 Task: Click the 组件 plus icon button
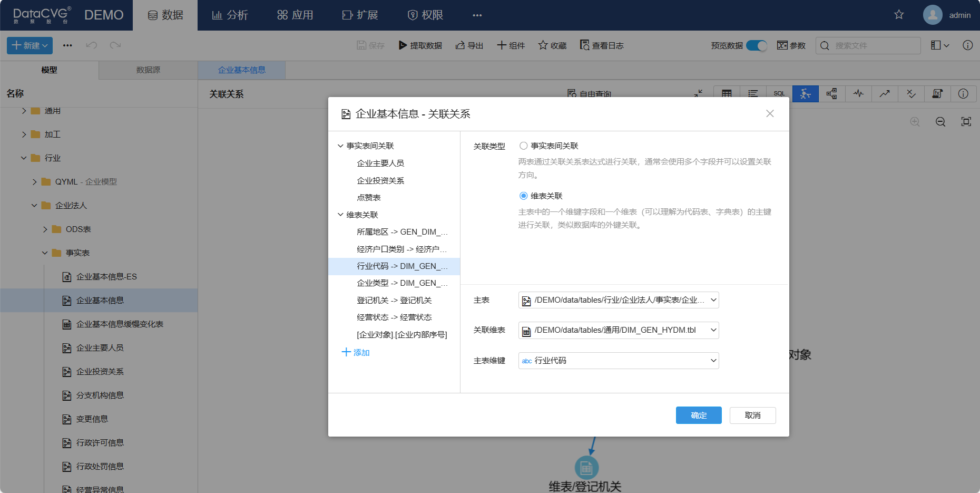pyautogui.click(x=511, y=45)
